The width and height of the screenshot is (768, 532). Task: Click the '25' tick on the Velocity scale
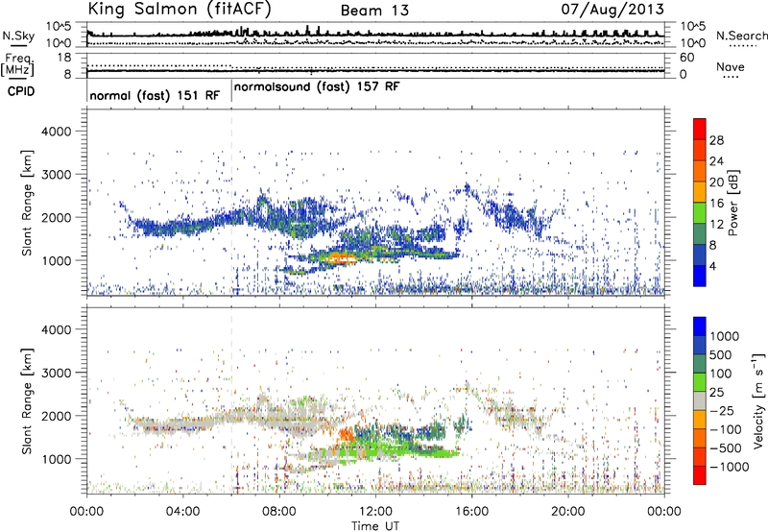[x=716, y=392]
